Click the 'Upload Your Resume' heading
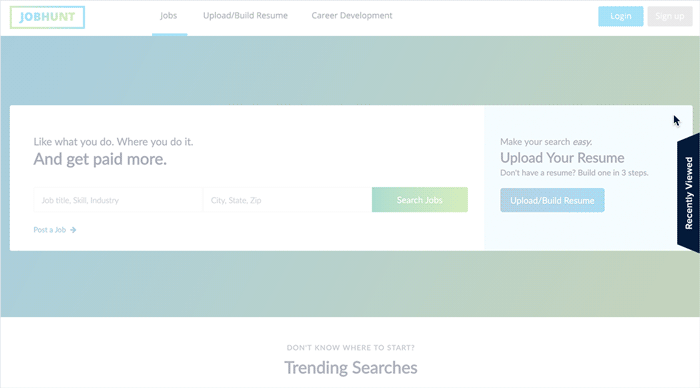700x388 pixels. point(562,158)
